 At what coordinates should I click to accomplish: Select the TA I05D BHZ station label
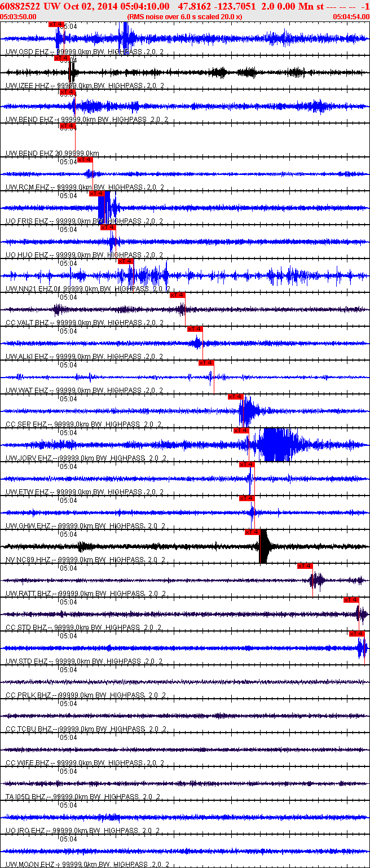(x=83, y=797)
